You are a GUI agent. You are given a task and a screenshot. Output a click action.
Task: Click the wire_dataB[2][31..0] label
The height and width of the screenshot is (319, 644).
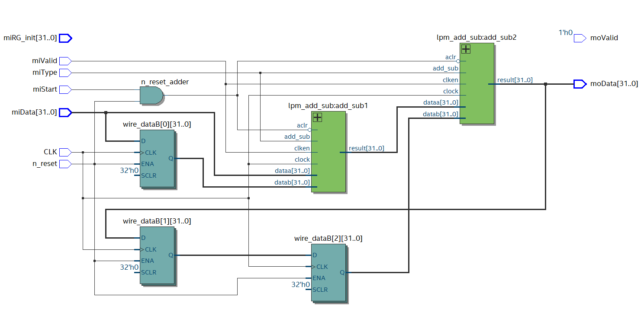[328, 238]
